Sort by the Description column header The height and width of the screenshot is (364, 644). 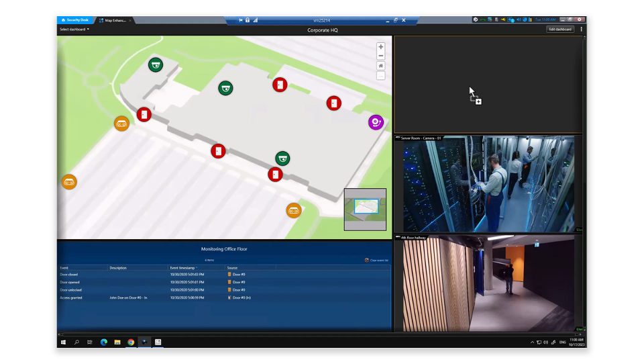coord(138,268)
